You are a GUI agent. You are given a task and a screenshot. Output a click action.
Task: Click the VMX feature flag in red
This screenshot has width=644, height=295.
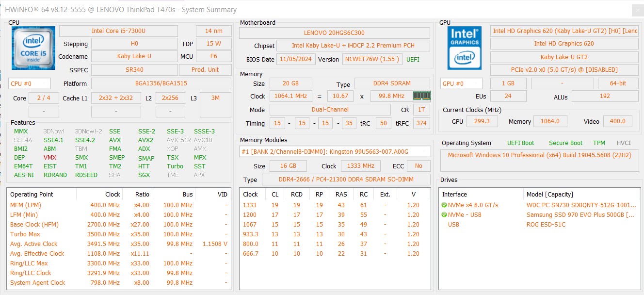(50, 158)
